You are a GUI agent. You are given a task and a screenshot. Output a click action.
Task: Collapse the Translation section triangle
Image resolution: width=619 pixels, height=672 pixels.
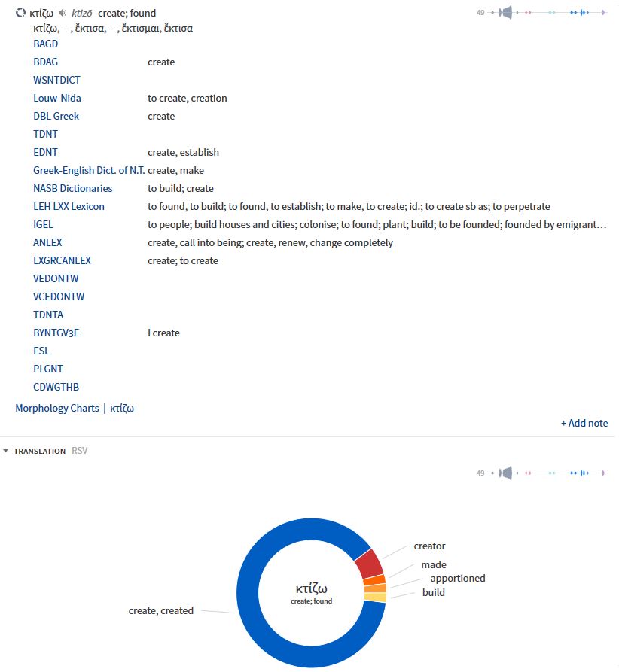point(6,451)
